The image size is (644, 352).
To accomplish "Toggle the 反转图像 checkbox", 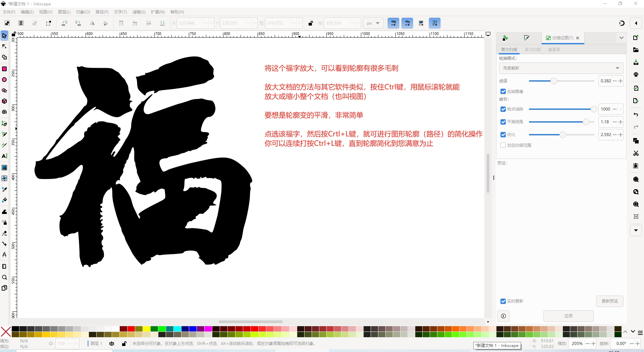I will coord(503,91).
